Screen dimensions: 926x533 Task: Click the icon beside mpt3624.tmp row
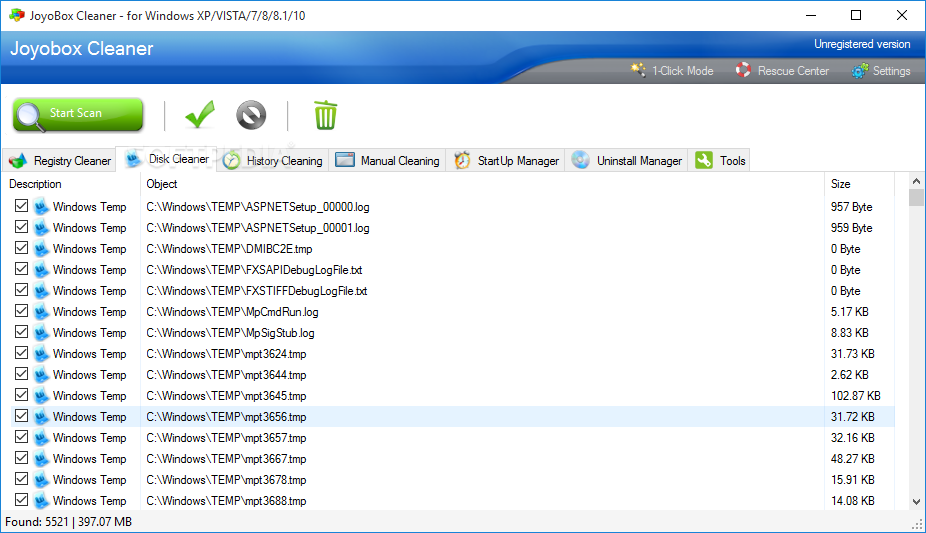point(41,354)
